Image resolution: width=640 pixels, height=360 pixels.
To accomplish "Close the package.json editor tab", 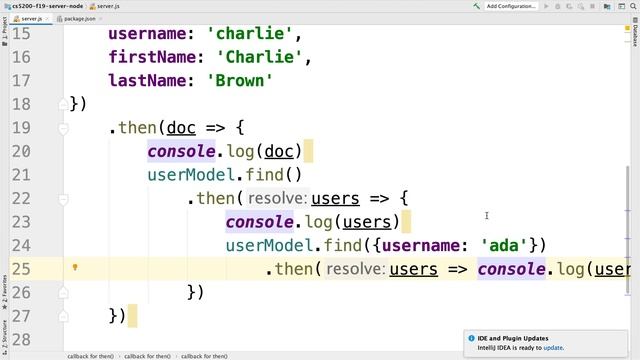I will [100, 19].
